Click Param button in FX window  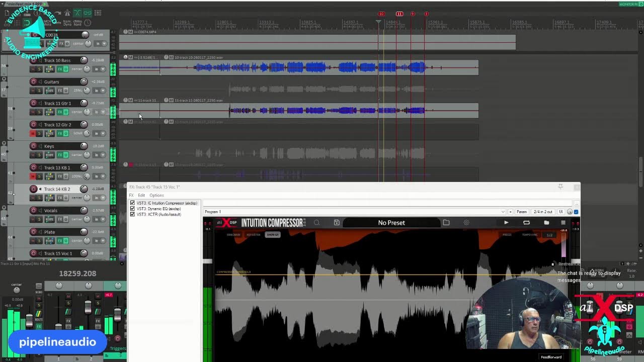(x=522, y=212)
